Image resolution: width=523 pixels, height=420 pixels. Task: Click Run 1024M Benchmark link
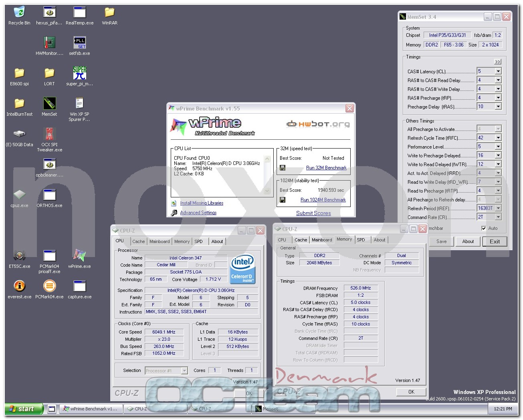click(323, 200)
